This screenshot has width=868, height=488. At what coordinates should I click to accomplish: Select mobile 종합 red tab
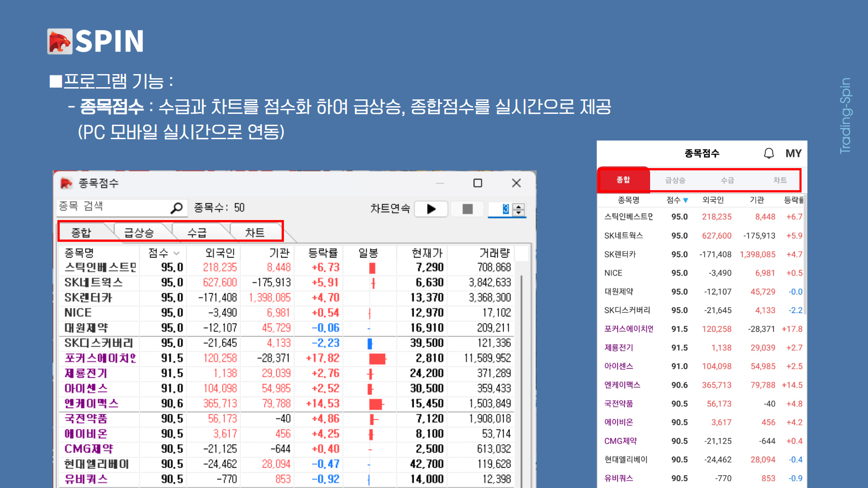point(623,180)
